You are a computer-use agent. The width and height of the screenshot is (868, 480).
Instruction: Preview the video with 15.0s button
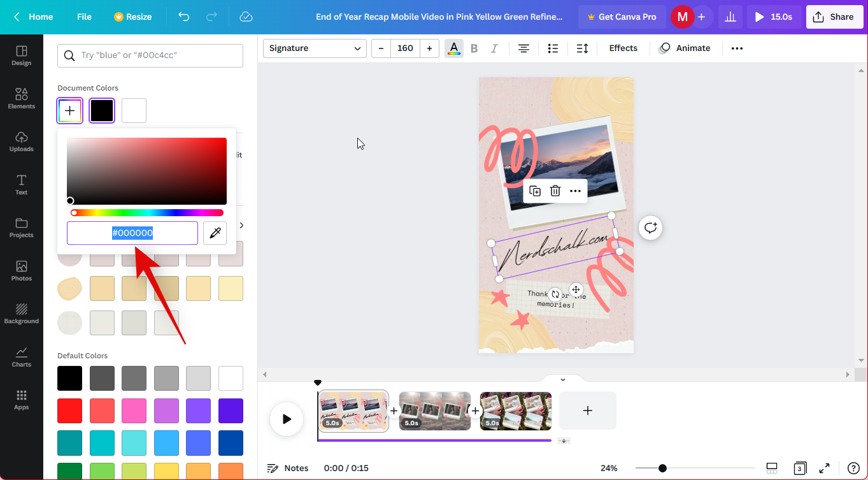[774, 17]
